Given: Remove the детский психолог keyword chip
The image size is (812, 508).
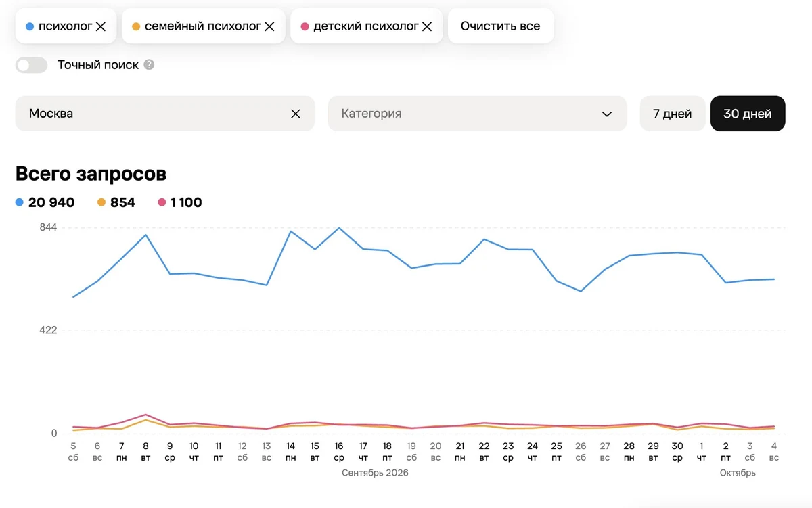Looking at the screenshot, I should click(x=427, y=26).
